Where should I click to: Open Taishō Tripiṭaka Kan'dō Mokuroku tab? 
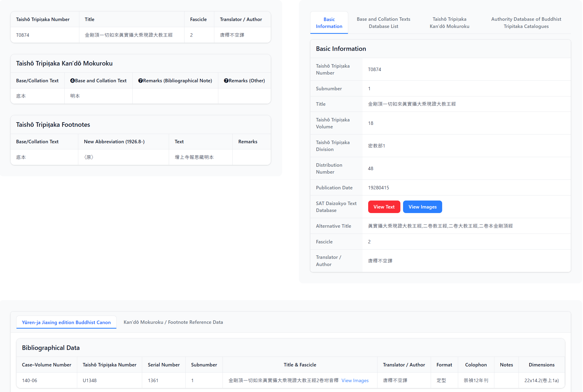point(449,23)
